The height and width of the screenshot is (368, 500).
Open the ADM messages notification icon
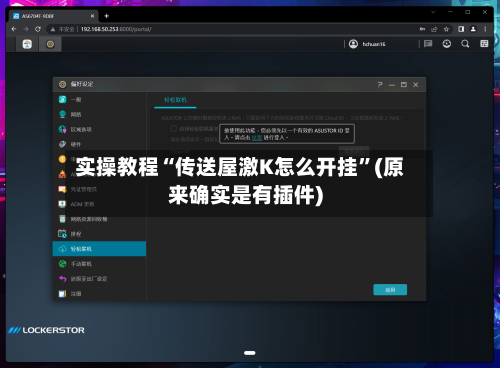click(x=428, y=44)
